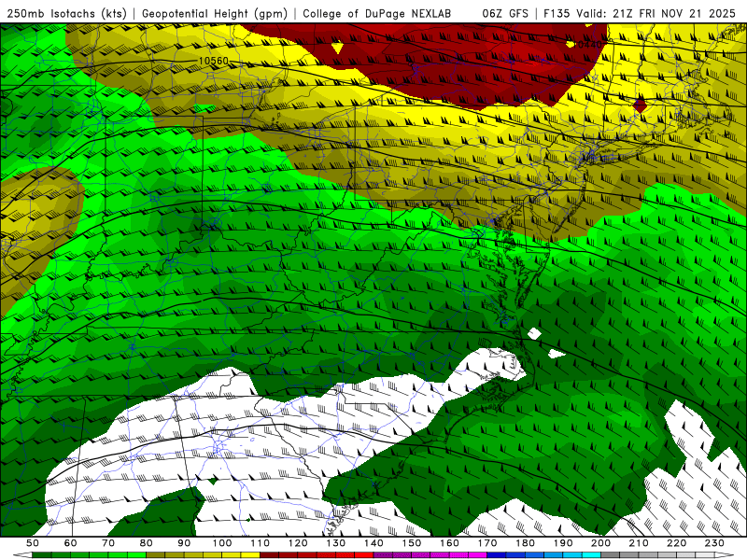Click the 140 colorbar label

pos(373,543)
